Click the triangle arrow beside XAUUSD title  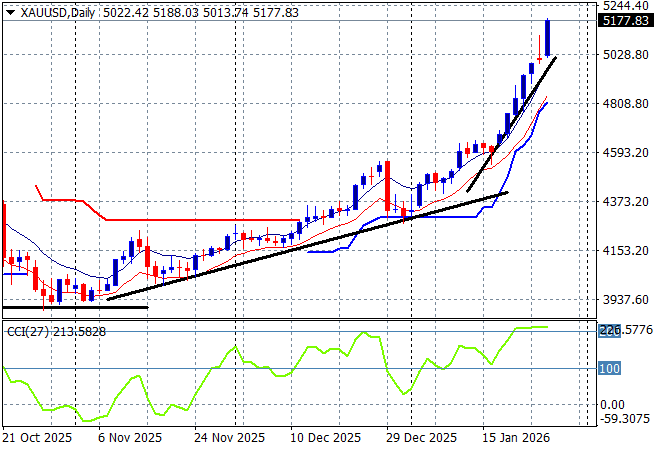pyautogui.click(x=10, y=11)
